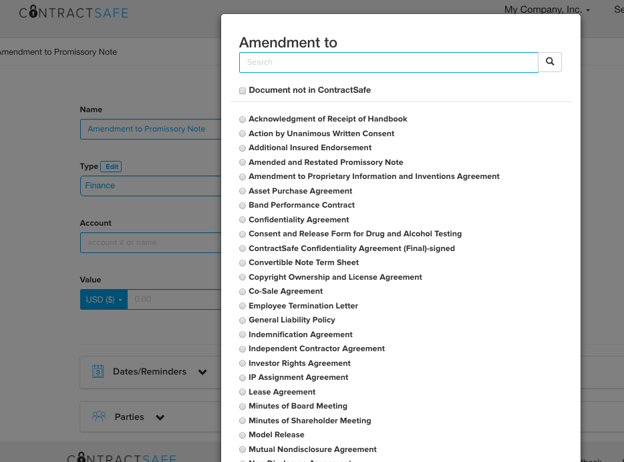Select Mutual Nondisclosure Agreement option
This screenshot has height=462, width=624.
[242, 450]
